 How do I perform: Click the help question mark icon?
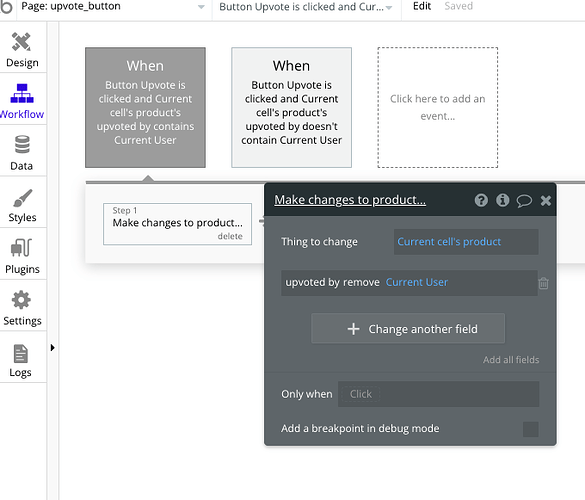(x=481, y=200)
